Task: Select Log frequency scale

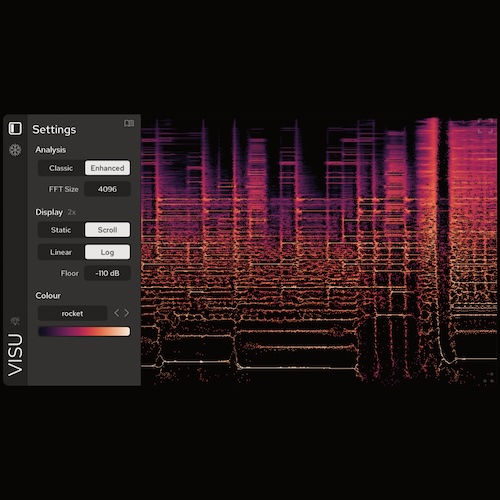Action: [107, 252]
